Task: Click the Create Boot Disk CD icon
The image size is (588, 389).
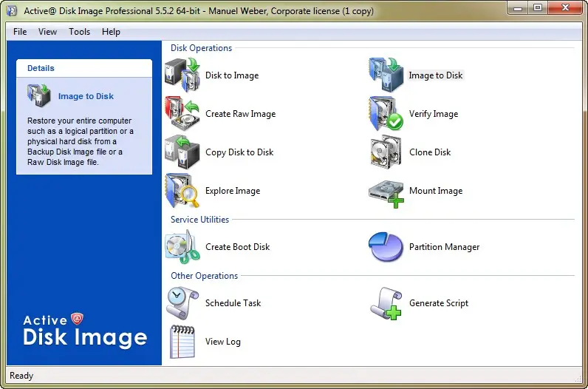Action: 182,247
